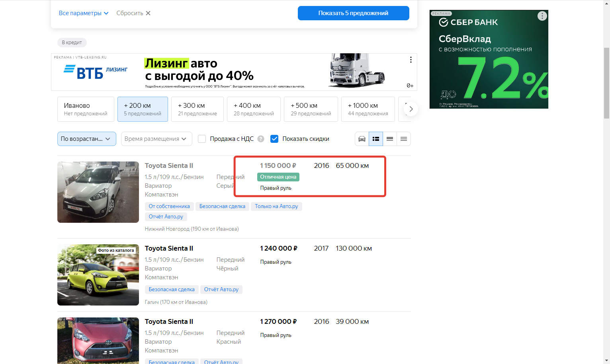Select the + 200 км radius tab
Image resolution: width=610 pixels, height=364 pixels.
coord(143,109)
